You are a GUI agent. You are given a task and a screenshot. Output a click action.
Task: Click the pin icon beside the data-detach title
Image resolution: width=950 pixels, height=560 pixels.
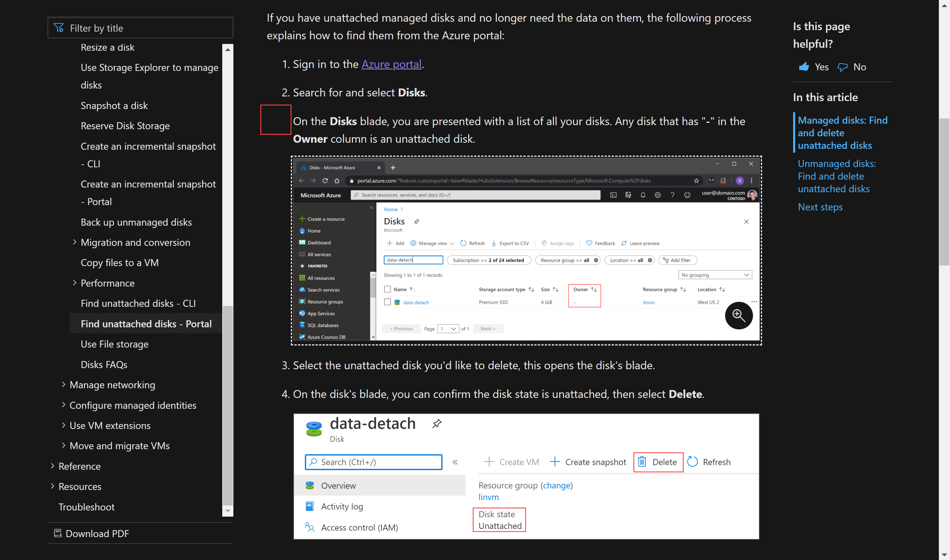437,423
